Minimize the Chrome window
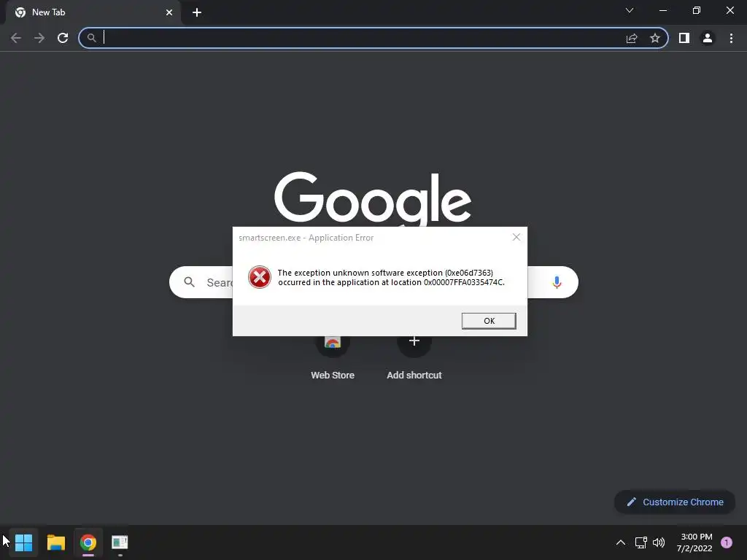747x560 pixels. click(x=662, y=10)
